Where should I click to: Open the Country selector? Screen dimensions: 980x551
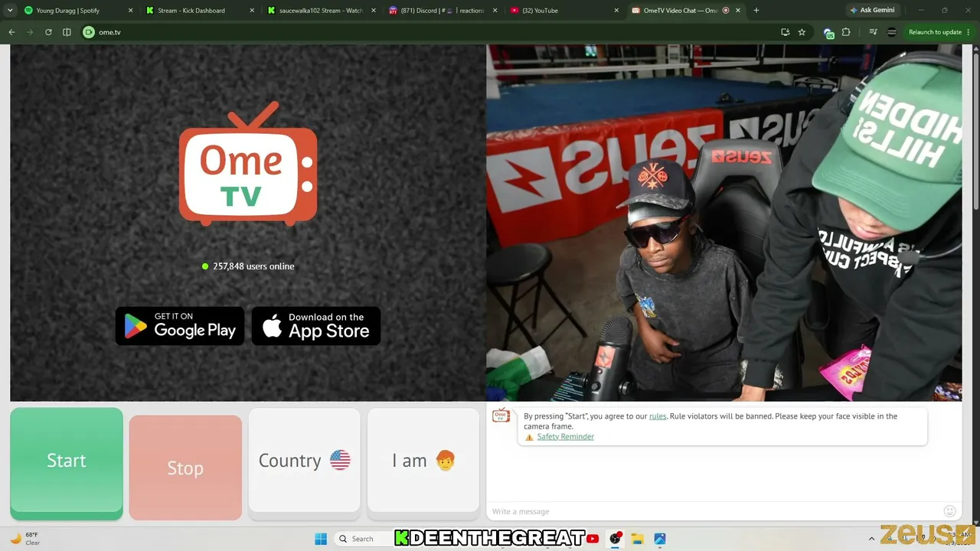[304, 460]
